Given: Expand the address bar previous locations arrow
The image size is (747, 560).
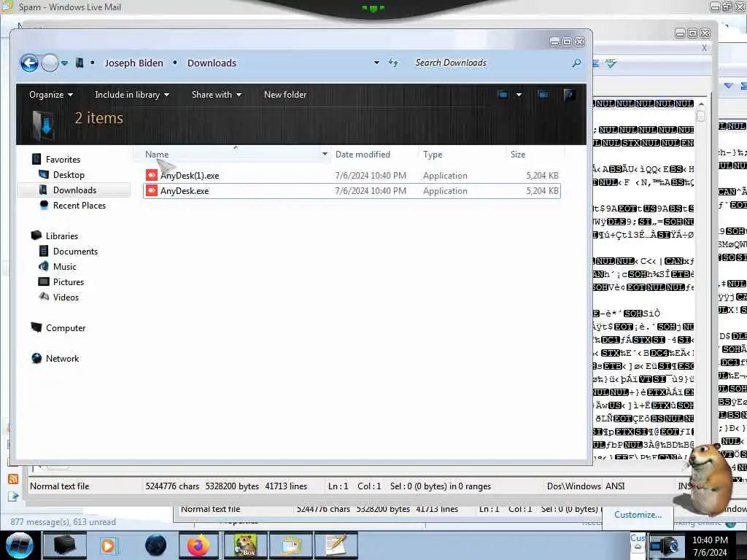Looking at the screenshot, I should click(376, 63).
